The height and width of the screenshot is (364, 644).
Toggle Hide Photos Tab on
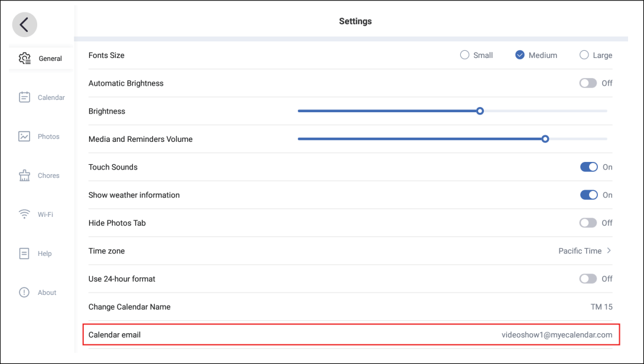tap(588, 223)
